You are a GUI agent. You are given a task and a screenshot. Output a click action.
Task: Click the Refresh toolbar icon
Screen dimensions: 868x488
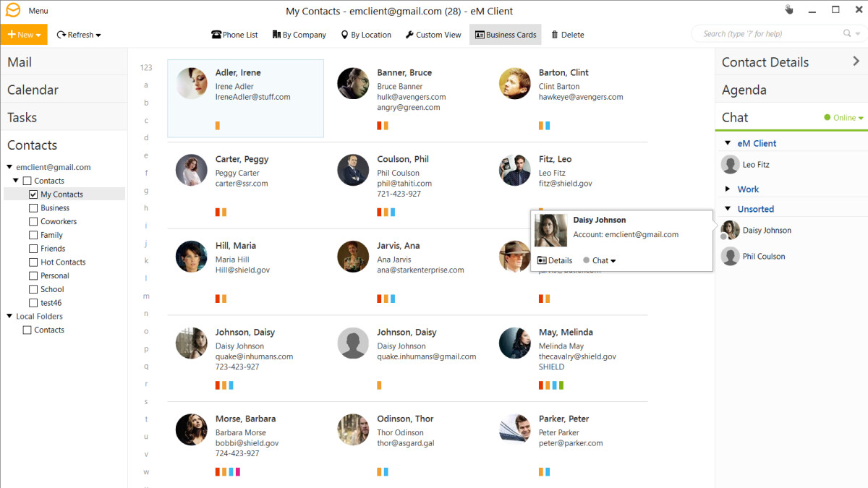click(61, 35)
